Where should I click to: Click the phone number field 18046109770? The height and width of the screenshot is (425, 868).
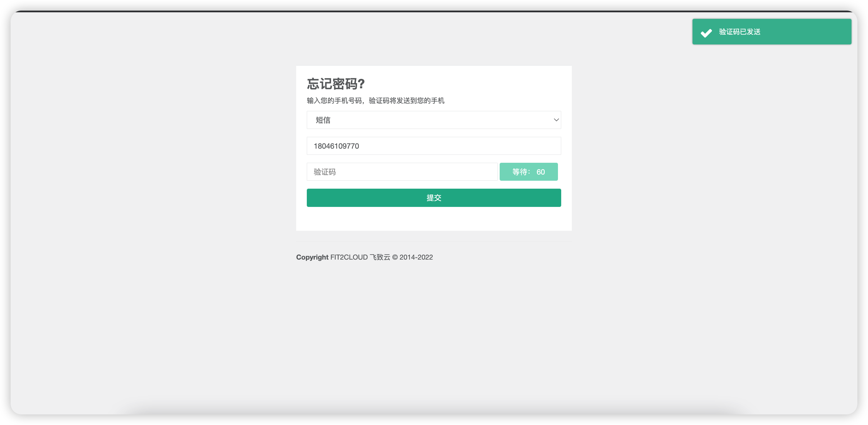(434, 146)
